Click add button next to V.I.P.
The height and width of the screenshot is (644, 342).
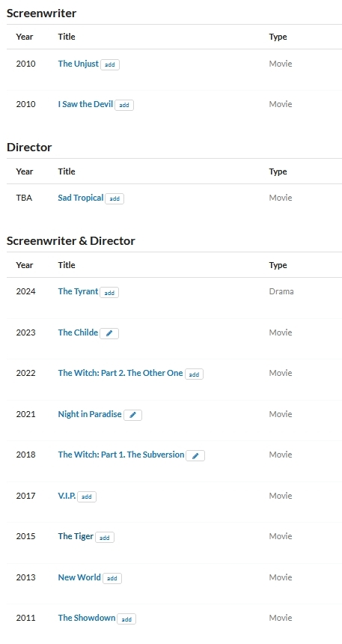point(87,496)
